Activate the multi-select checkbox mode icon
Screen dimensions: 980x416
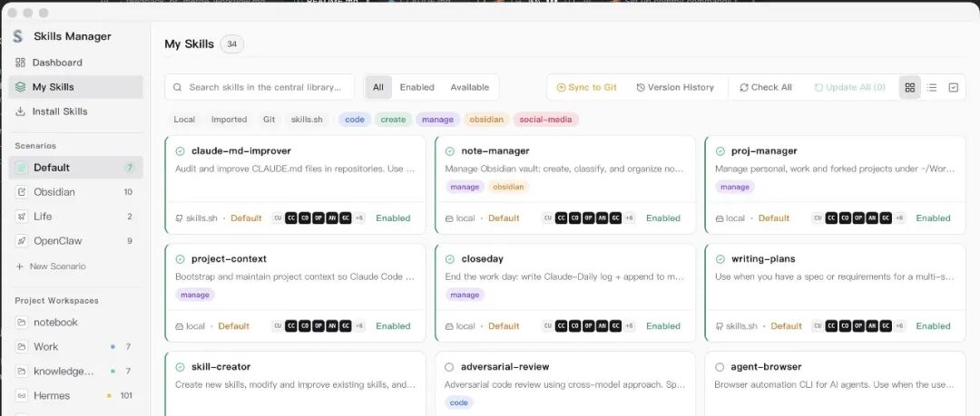tap(953, 87)
